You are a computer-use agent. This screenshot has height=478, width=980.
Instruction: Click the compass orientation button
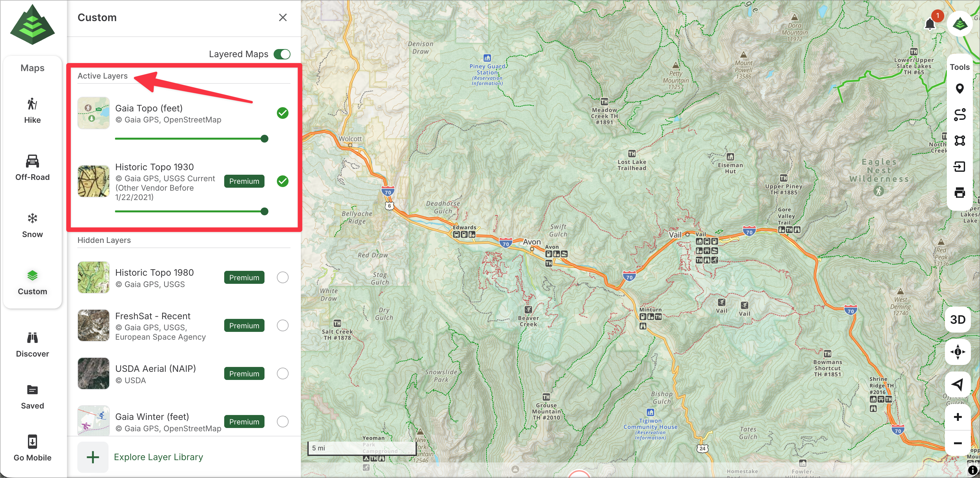[x=957, y=352]
